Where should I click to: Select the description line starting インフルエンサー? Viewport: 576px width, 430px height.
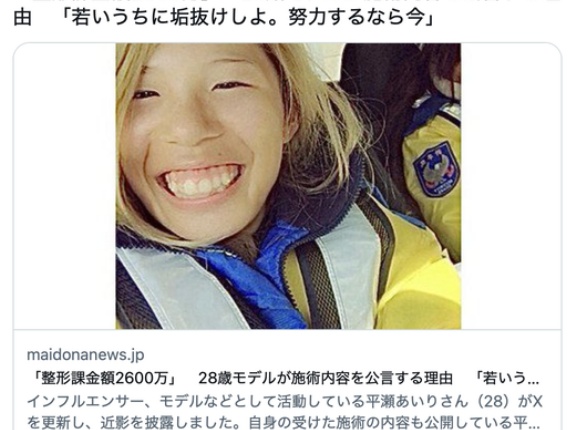coord(285,401)
